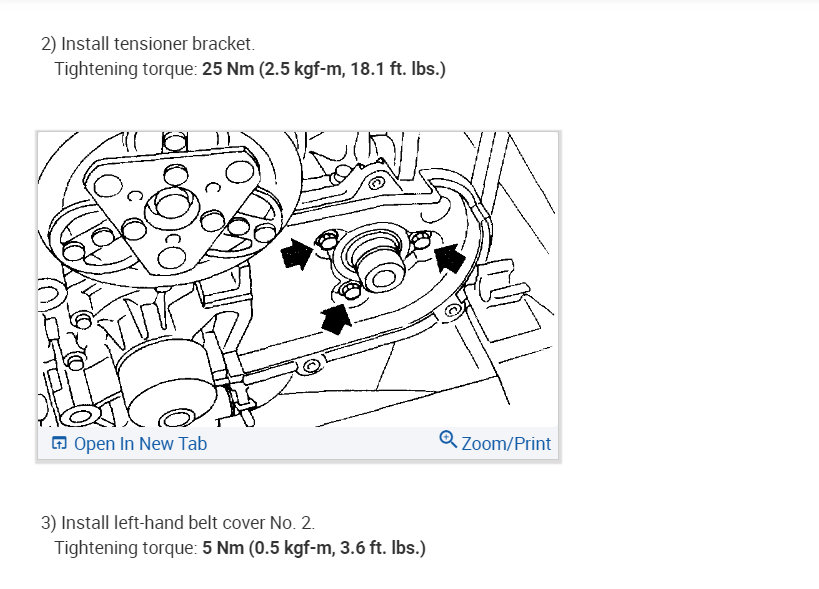819x589 pixels.
Task: Click the '2) Install tensioner bracket' step text
Action: pos(148,44)
